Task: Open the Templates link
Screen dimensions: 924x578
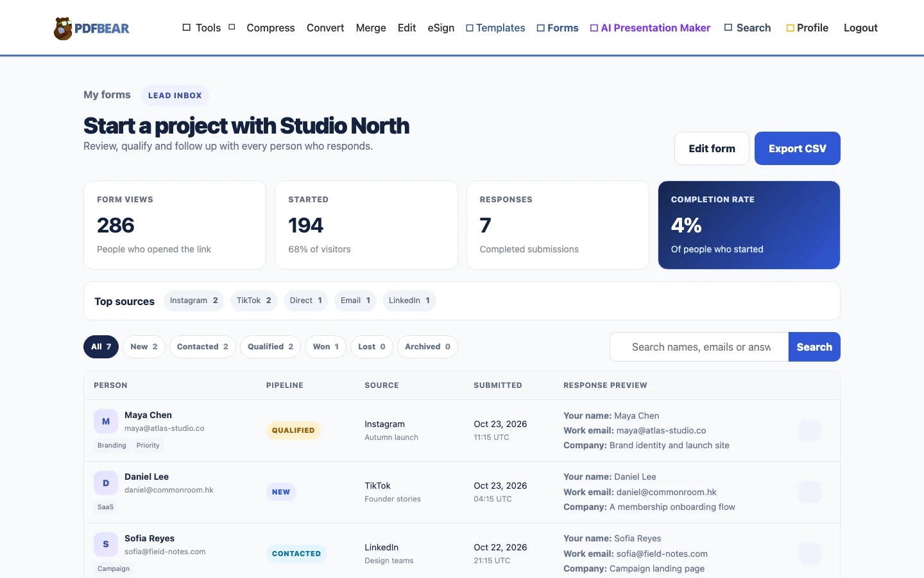Action: point(495,28)
